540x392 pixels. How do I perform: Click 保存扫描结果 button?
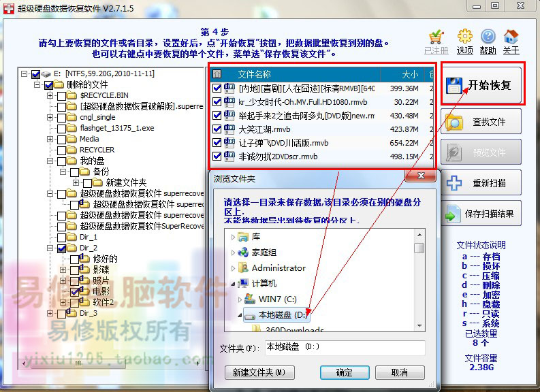click(x=481, y=214)
